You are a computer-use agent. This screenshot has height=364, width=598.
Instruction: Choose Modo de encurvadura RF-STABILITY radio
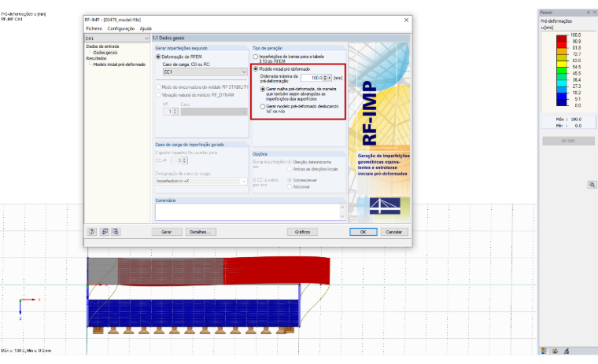(x=158, y=87)
